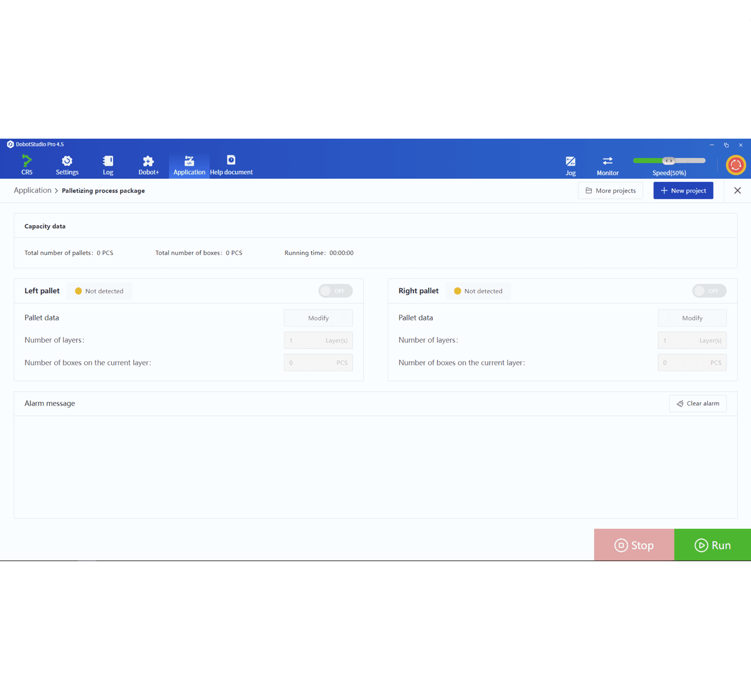Open the Help document icon
Screen dimensions: 751x700
point(231,161)
